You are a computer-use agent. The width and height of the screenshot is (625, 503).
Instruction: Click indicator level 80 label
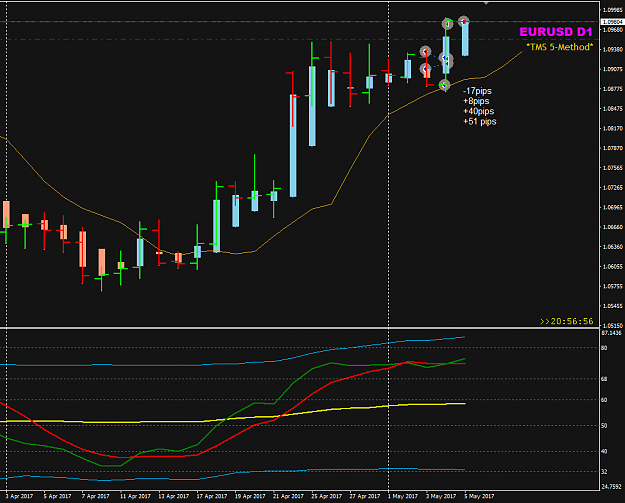pyautogui.click(x=604, y=348)
